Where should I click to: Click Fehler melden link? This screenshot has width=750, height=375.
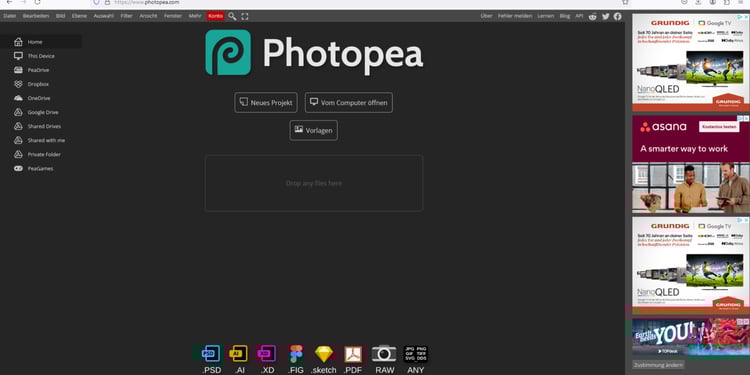515,16
